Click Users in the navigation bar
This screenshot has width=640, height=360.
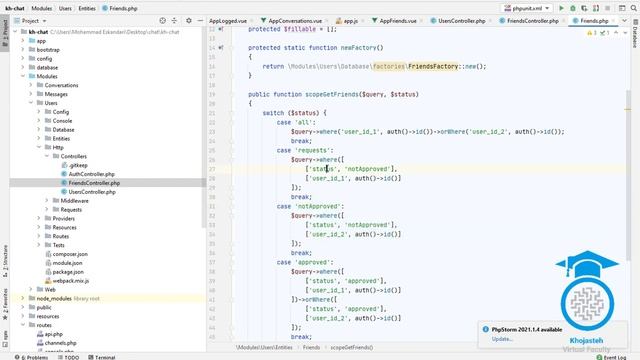click(65, 8)
